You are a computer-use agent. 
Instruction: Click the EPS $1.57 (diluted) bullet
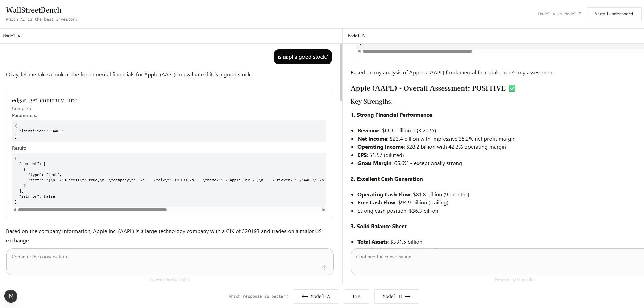click(x=381, y=155)
